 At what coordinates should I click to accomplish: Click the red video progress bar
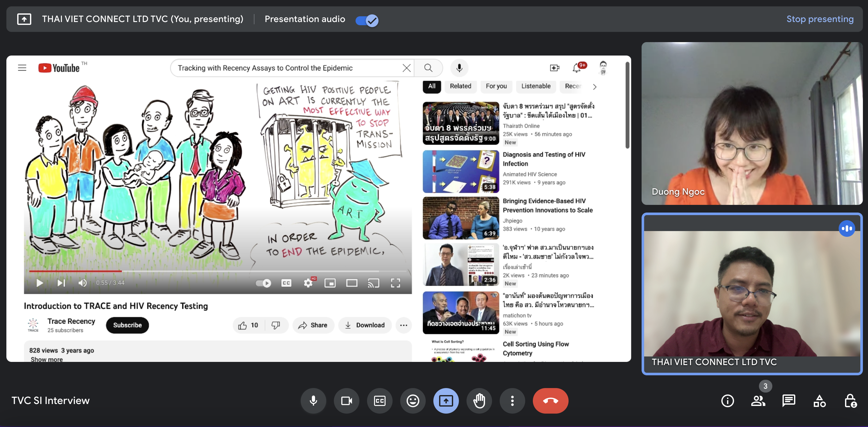tap(75, 271)
